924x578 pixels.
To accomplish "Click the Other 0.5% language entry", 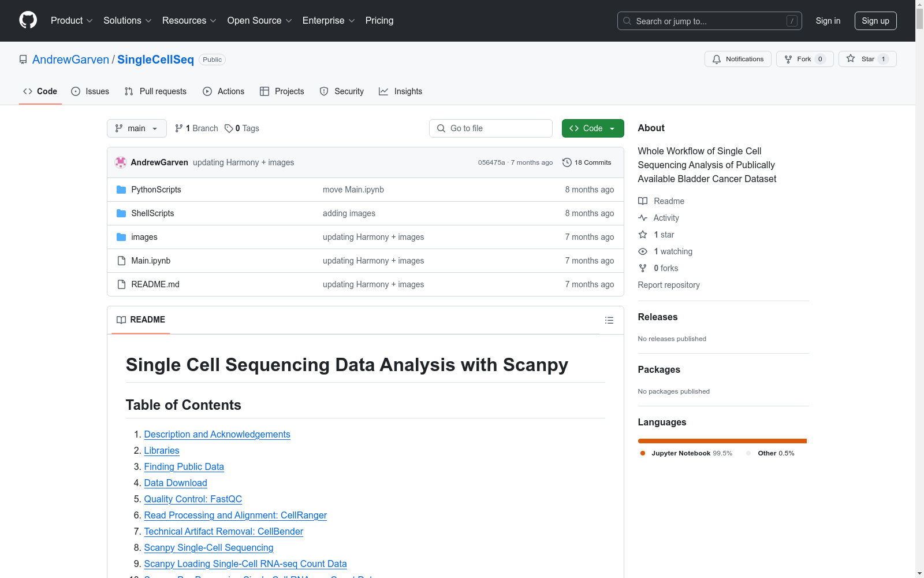I will point(770,453).
